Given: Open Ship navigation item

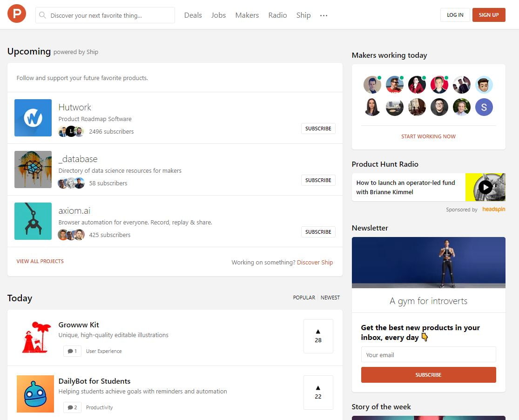Looking at the screenshot, I should click(x=303, y=15).
